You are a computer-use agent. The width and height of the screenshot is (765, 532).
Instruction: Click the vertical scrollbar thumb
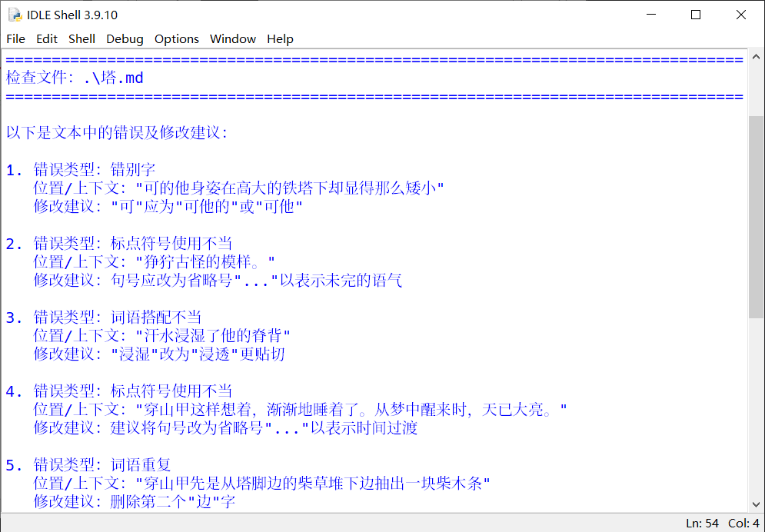pyautogui.click(x=756, y=217)
